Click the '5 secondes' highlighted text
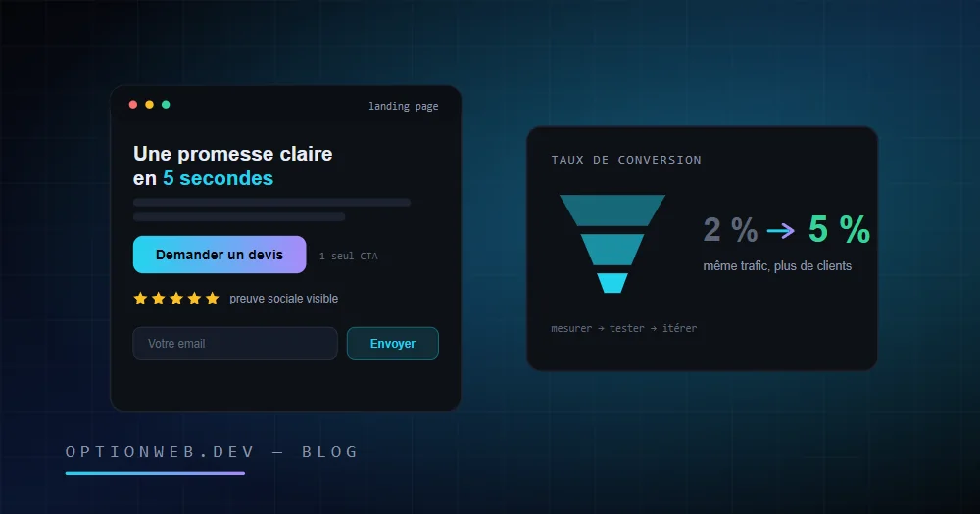Viewport: 980px width, 514px height. [218, 178]
